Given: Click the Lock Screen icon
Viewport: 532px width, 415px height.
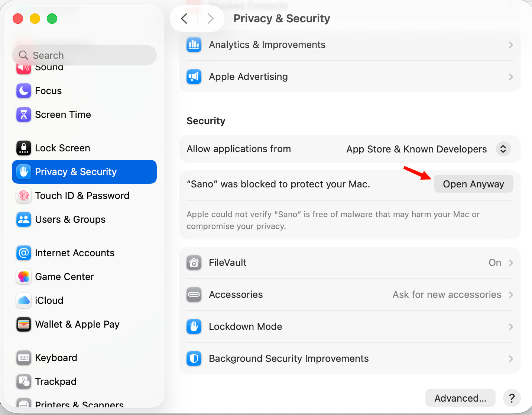Looking at the screenshot, I should coord(24,148).
